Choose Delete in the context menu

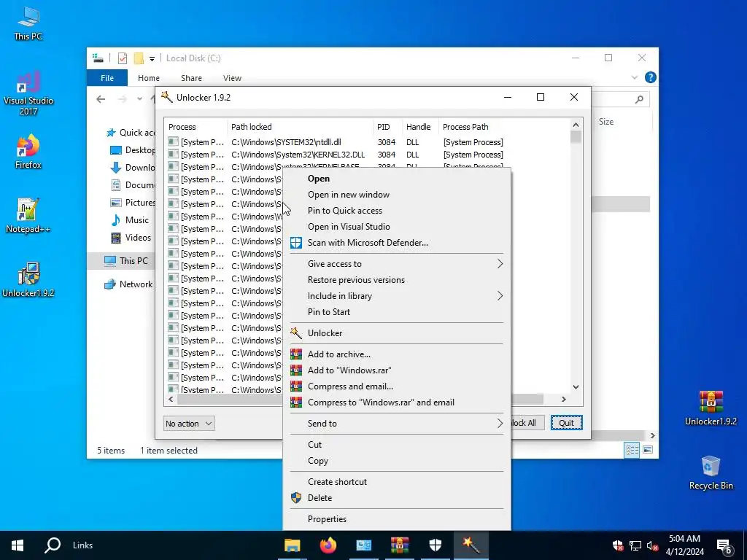pos(397,498)
